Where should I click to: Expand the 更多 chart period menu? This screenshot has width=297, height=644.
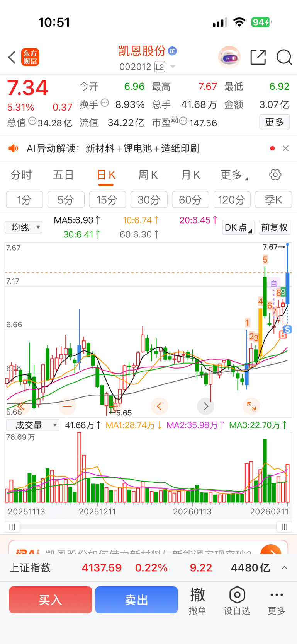point(234,175)
